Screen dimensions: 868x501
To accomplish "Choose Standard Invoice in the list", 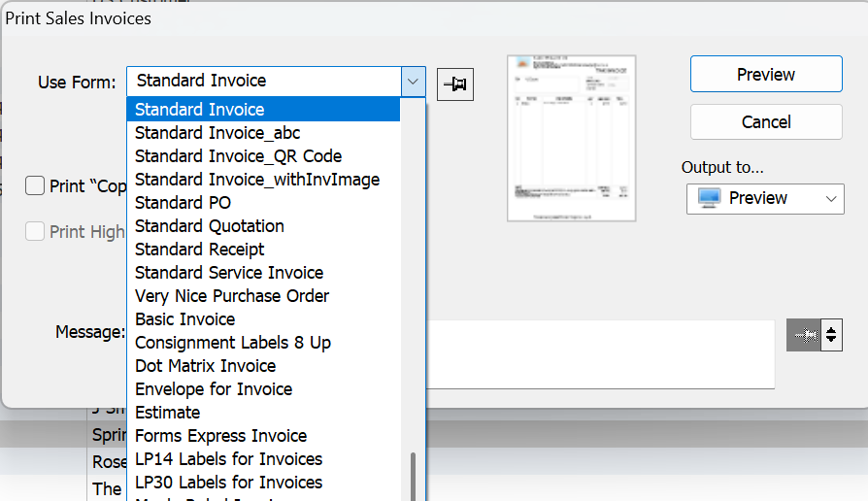I will click(x=263, y=110).
